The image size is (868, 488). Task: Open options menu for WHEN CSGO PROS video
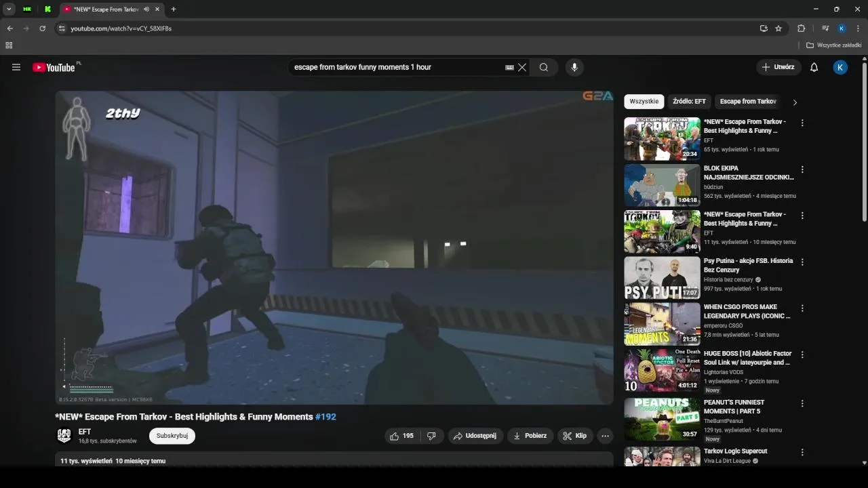point(802,308)
